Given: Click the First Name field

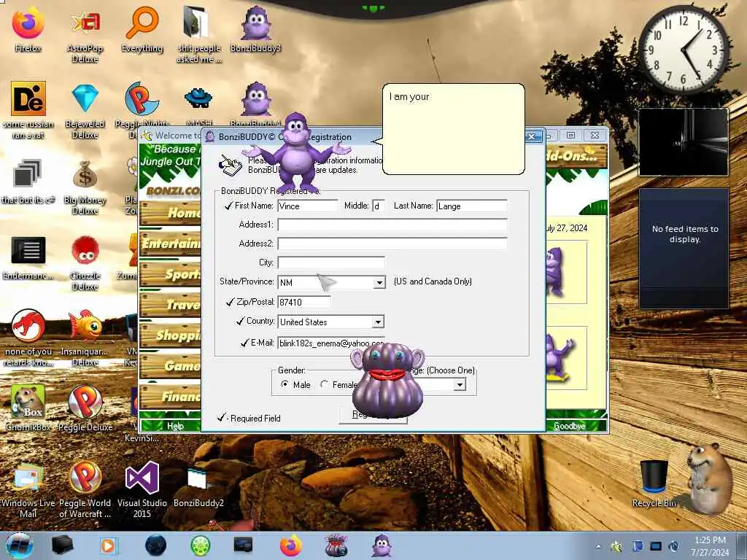Looking at the screenshot, I should [308, 206].
